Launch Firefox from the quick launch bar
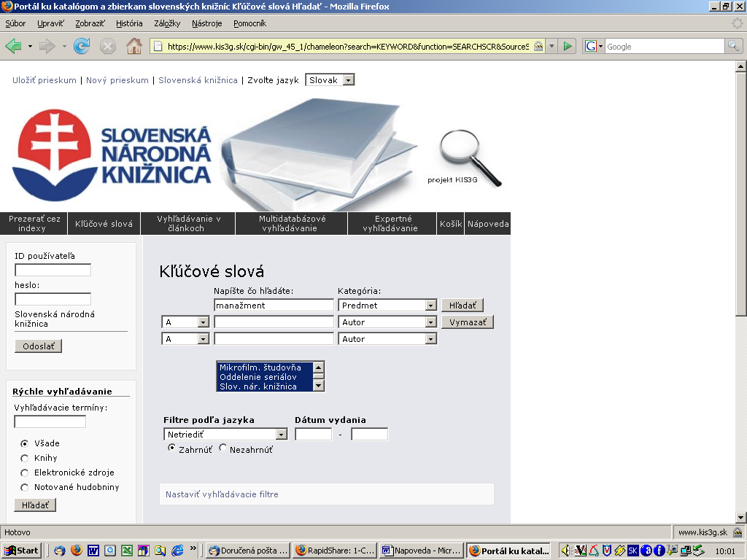The width and height of the screenshot is (747, 560). pos(76,551)
